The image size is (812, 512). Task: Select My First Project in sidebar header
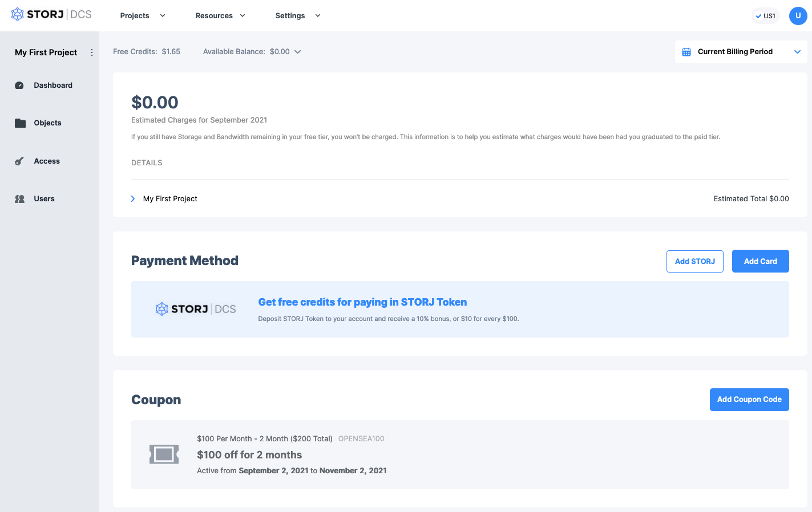(x=46, y=52)
